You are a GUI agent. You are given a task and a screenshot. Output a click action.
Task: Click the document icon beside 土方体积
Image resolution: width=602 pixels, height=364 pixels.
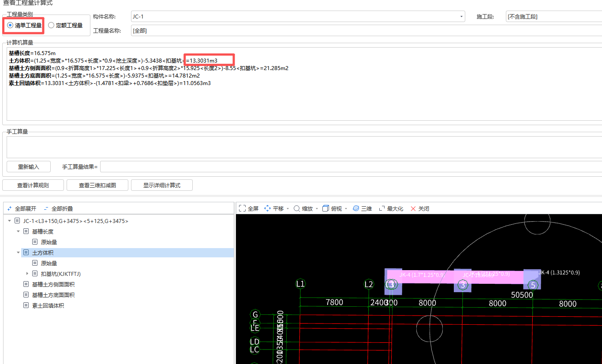click(26, 253)
